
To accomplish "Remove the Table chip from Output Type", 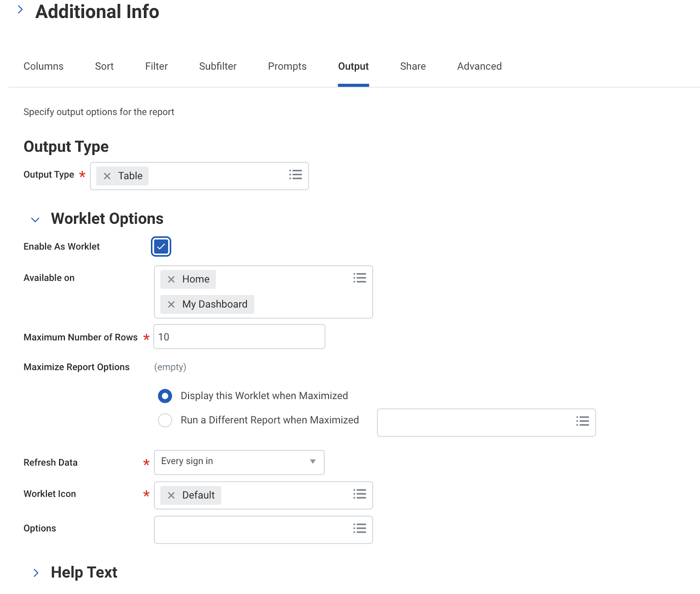I will (107, 176).
